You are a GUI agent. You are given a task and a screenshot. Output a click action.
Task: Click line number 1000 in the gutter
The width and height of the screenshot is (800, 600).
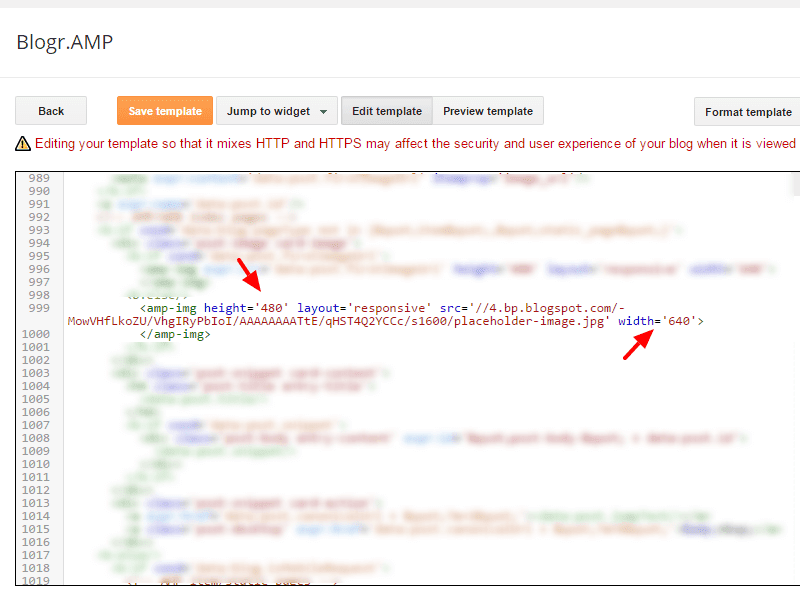click(x=36, y=334)
